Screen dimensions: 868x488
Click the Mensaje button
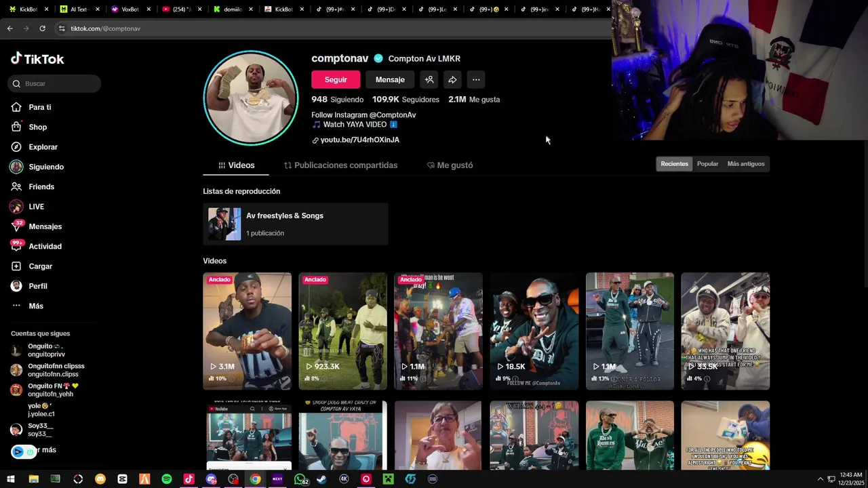click(x=390, y=80)
